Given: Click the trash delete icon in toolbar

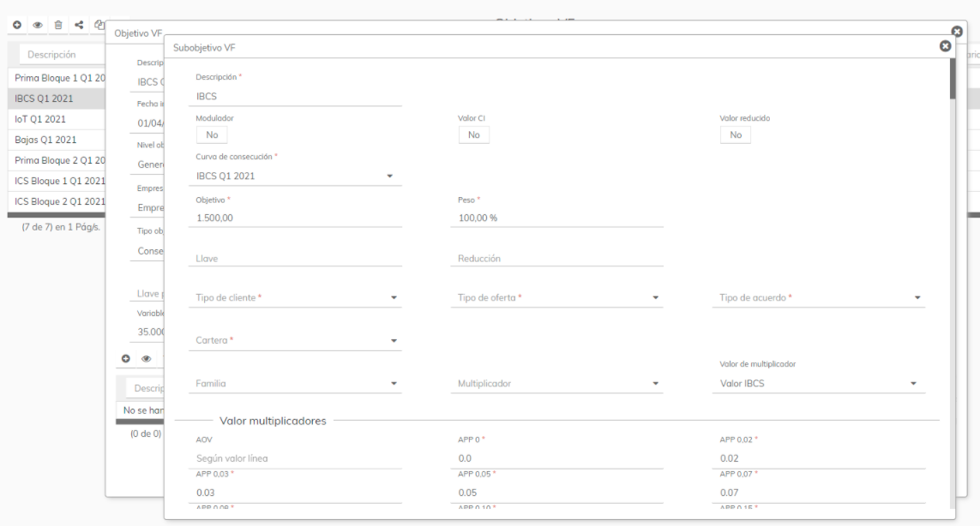Looking at the screenshot, I should pos(58,26).
